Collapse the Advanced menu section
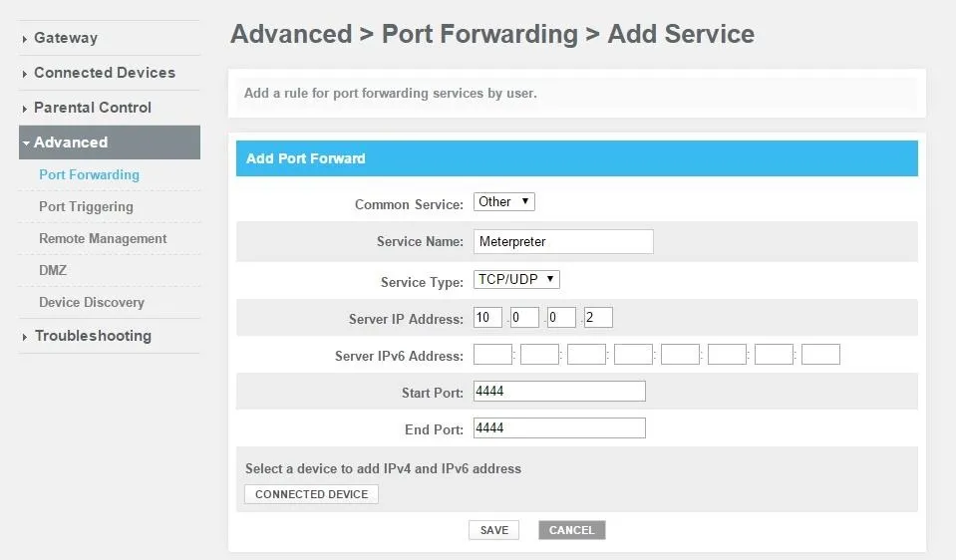 [x=110, y=142]
